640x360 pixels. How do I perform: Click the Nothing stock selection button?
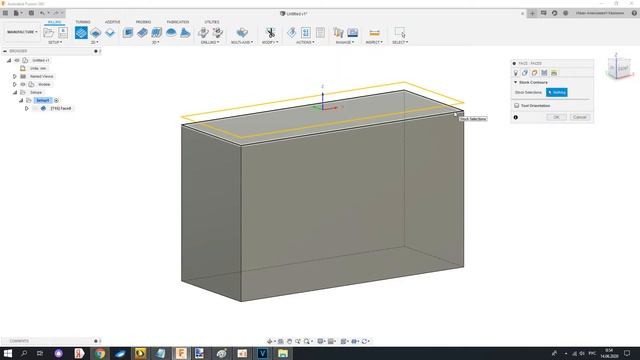(x=557, y=93)
